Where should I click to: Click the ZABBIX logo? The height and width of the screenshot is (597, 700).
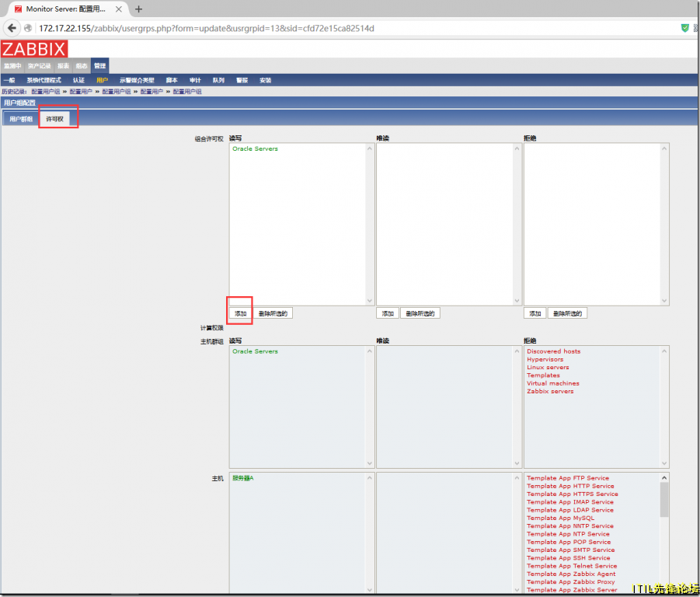(34, 49)
